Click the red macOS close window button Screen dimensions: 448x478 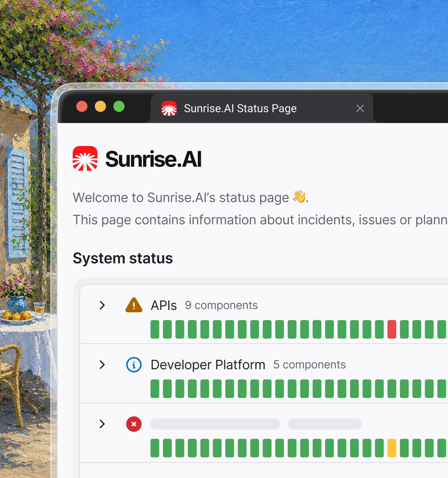coord(82,106)
